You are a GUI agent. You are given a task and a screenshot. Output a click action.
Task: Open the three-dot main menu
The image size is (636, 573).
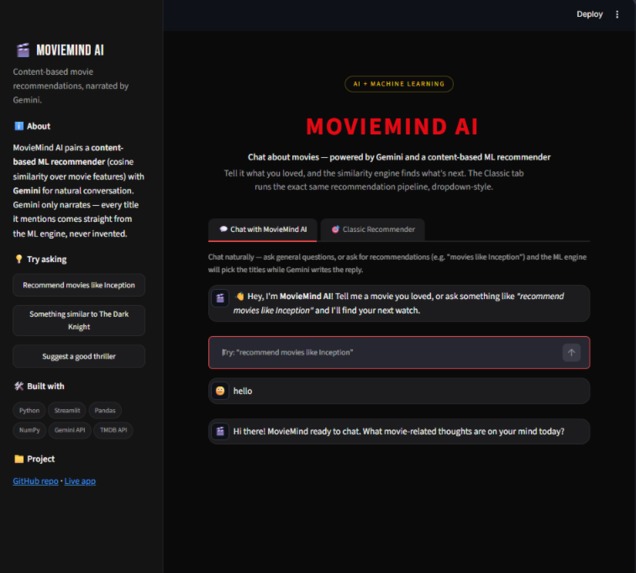pos(617,14)
